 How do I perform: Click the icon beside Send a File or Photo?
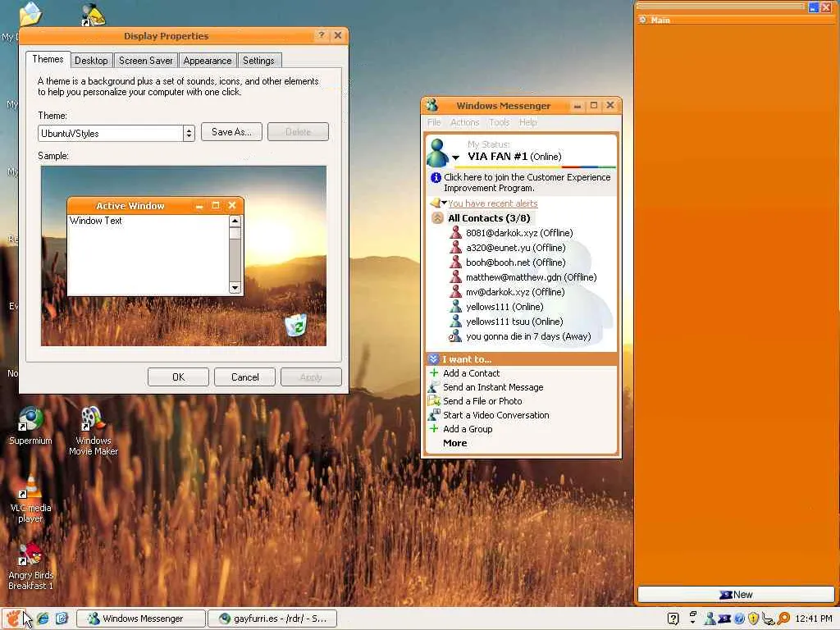[434, 400]
